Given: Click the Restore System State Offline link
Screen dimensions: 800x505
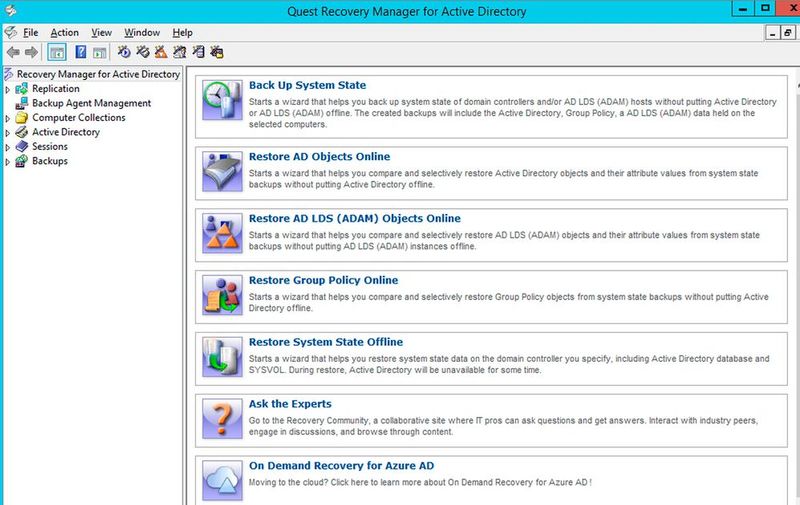Looking at the screenshot, I should pos(326,342).
